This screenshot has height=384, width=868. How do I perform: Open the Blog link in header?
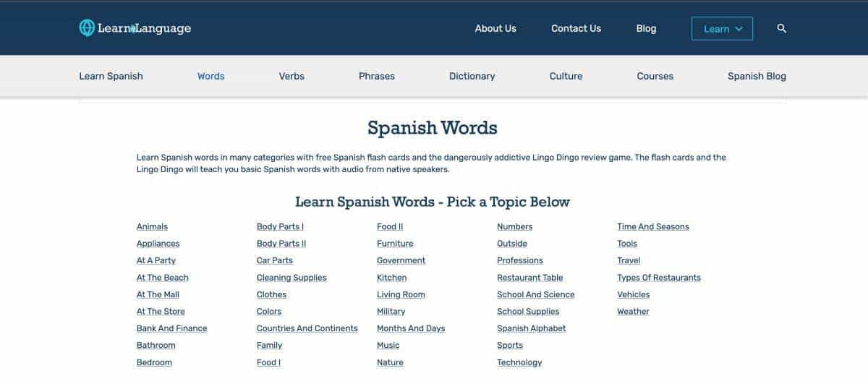(x=646, y=28)
